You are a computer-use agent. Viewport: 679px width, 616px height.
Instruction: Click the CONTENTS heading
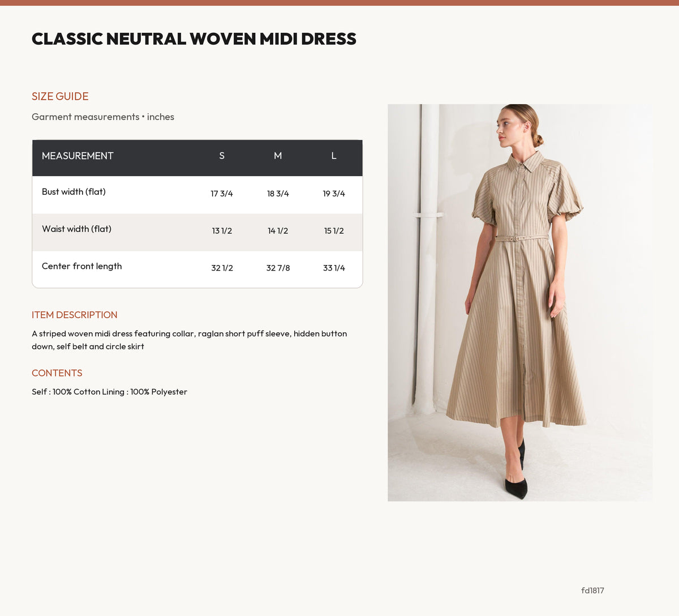click(57, 373)
